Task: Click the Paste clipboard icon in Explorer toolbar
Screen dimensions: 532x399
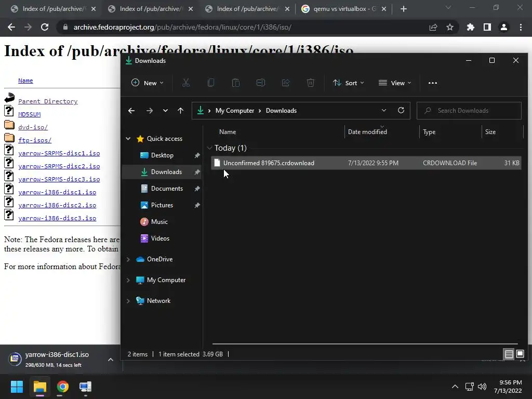Action: click(x=236, y=83)
